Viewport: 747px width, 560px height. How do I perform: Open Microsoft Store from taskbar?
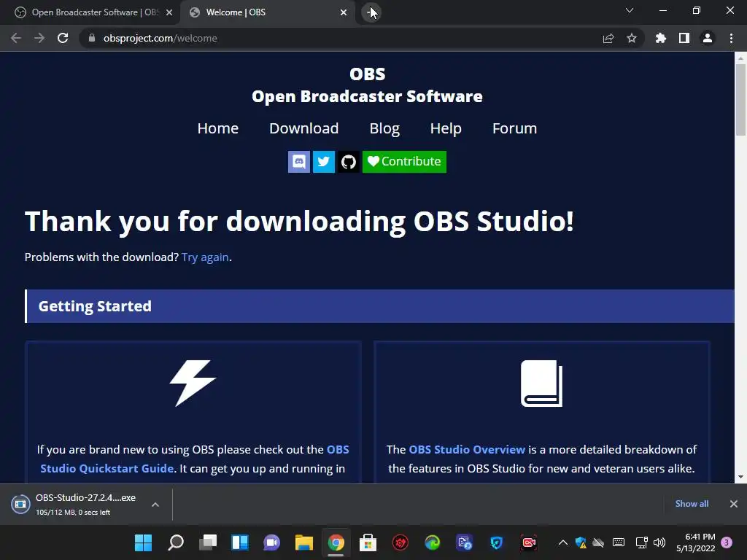click(x=368, y=542)
